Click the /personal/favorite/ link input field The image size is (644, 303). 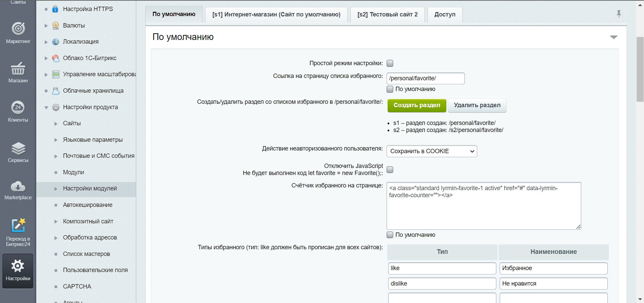point(425,78)
